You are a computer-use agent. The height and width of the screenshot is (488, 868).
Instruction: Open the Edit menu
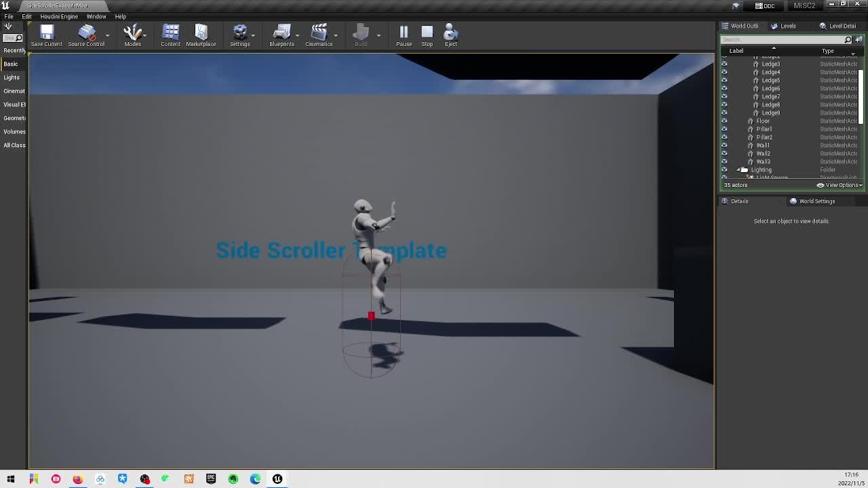tap(26, 16)
